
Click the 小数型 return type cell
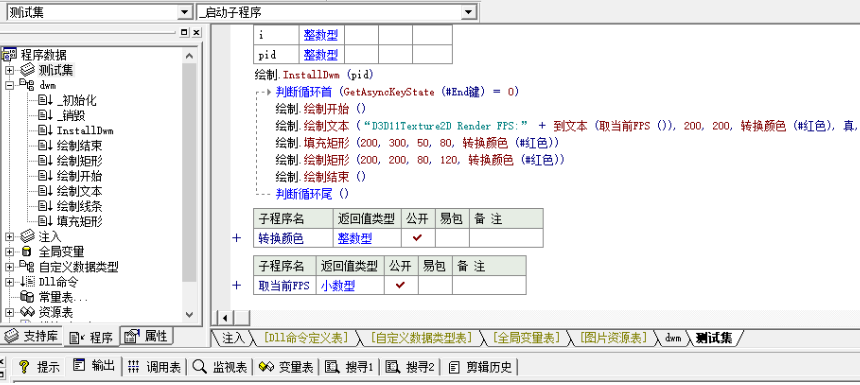click(x=349, y=285)
